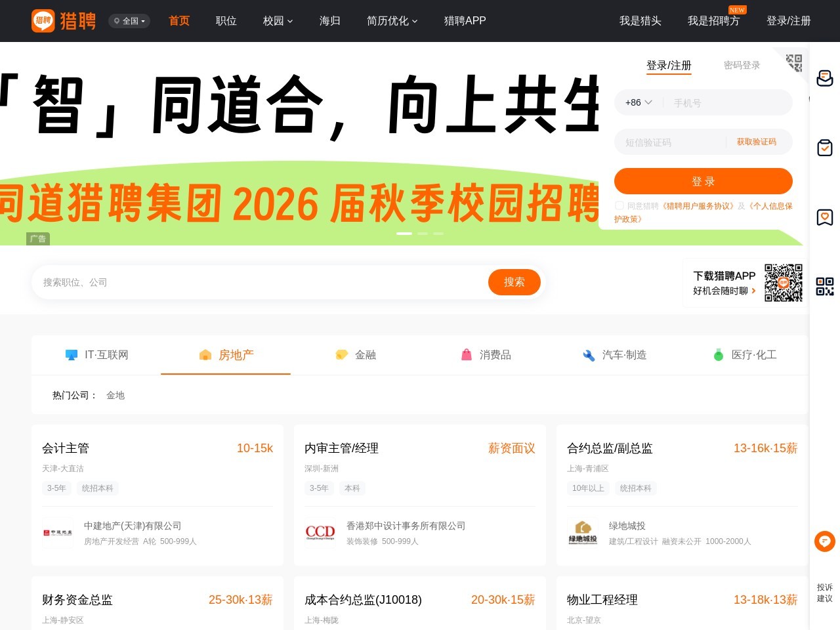The height and width of the screenshot is (630, 840).
Task: Open the favorites bookmark sidebar icon
Action: [824, 217]
